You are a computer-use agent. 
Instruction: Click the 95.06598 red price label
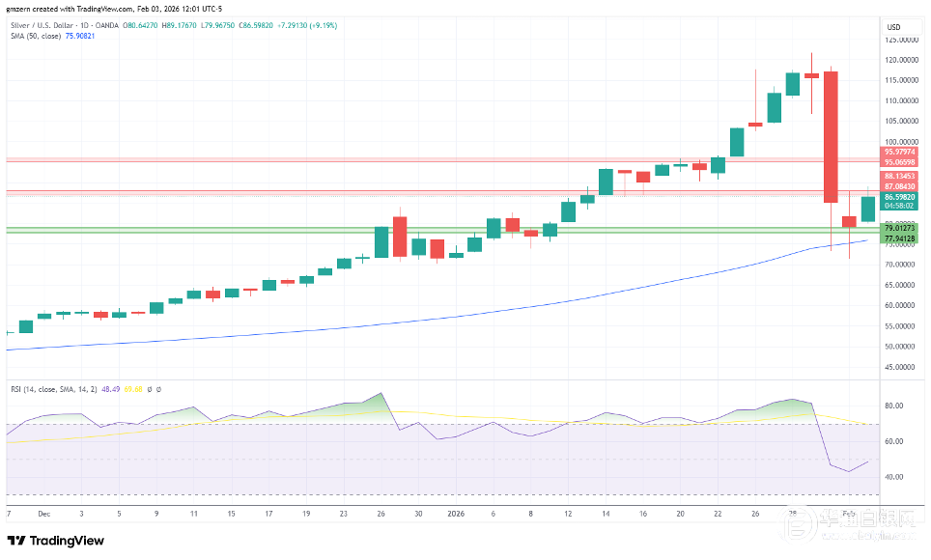[x=899, y=162]
